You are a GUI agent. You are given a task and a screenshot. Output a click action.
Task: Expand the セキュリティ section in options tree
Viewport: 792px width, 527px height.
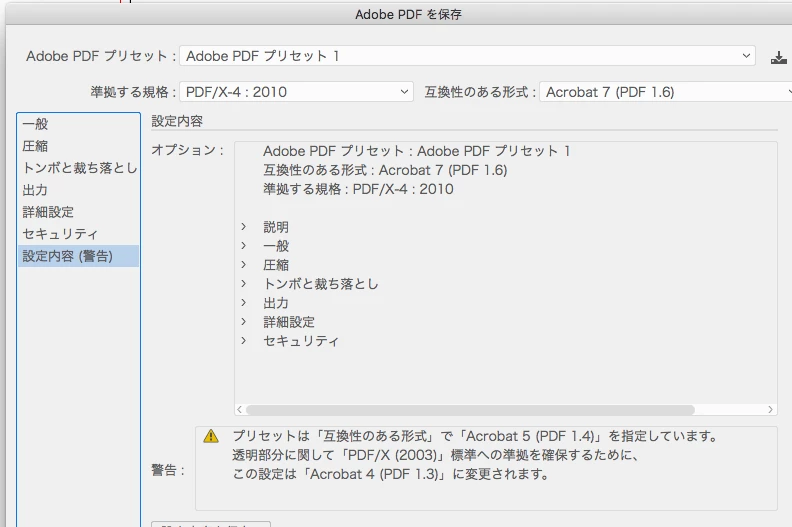pyautogui.click(x=243, y=341)
